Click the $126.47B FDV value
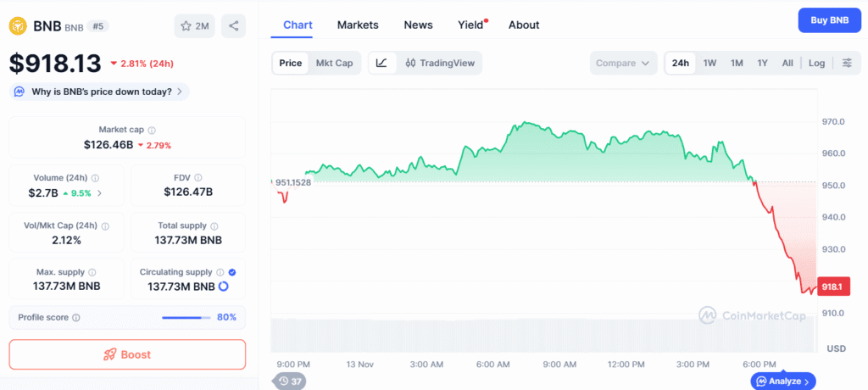 (x=188, y=192)
